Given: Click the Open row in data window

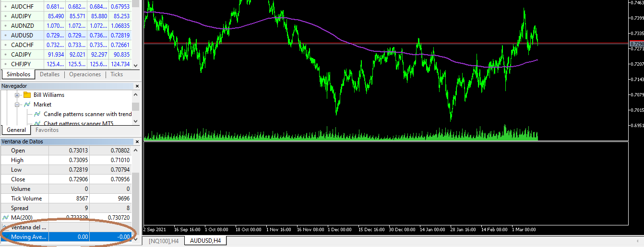Looking at the screenshot, I should (66, 151).
